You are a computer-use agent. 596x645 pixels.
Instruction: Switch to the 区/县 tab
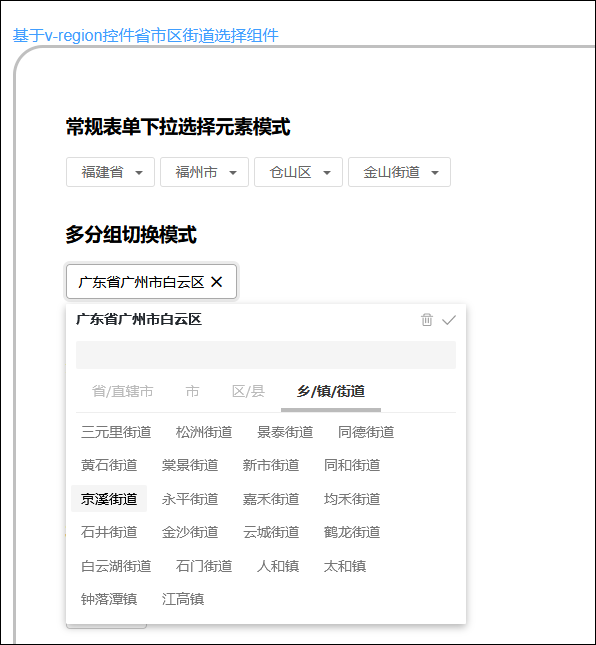tap(248, 391)
